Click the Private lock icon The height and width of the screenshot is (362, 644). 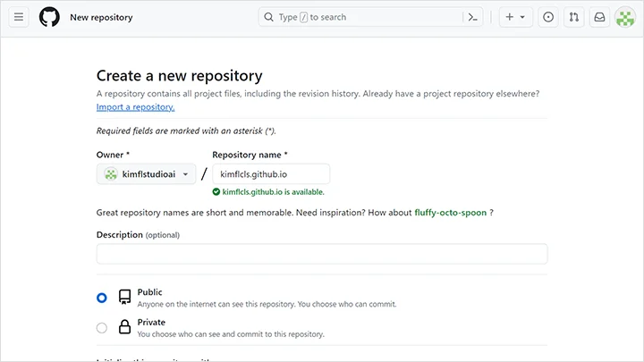[x=125, y=327]
